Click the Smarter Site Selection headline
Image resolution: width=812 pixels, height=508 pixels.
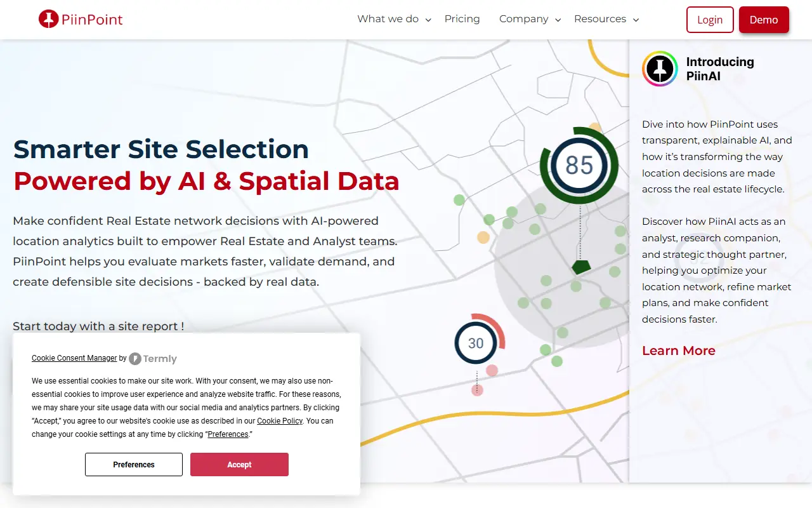[x=161, y=149]
